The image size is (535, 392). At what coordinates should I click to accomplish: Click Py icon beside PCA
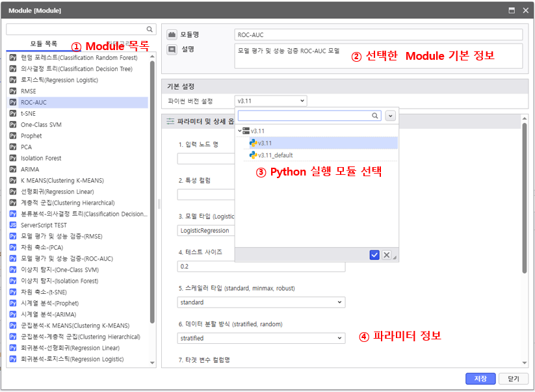coord(13,147)
